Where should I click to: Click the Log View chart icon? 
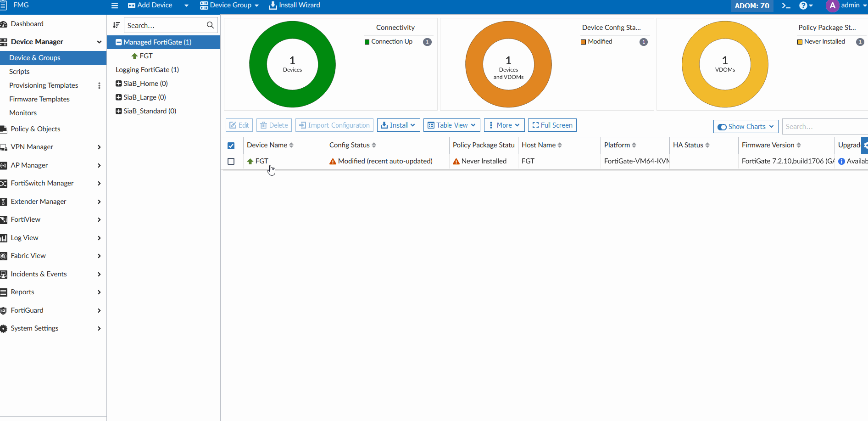[x=4, y=238]
